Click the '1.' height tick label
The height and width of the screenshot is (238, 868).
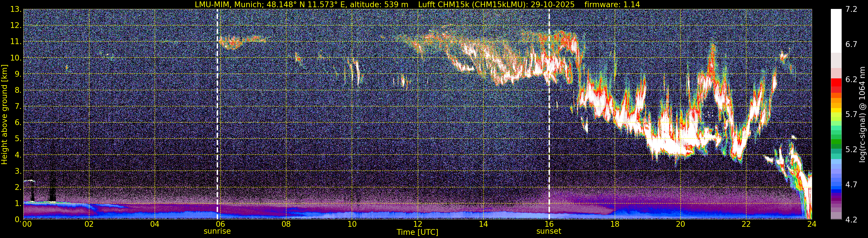[x=18, y=204]
